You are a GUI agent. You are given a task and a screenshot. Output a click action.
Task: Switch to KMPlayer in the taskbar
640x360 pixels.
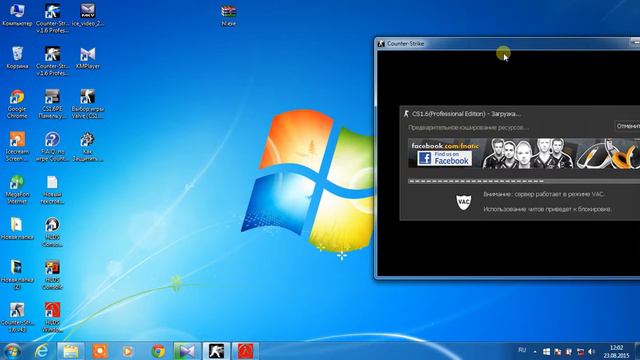[x=187, y=351]
